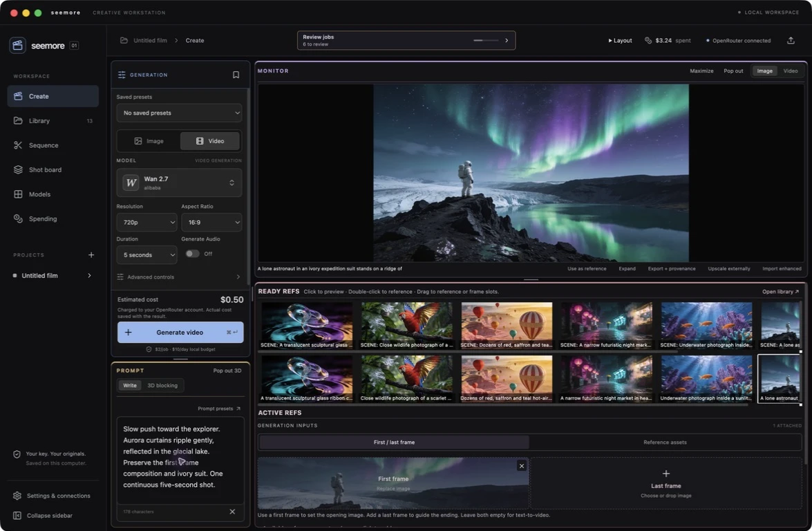Screen dimensions: 812x531
Task: Click the Advanced controls sliders icon
Action: point(120,277)
